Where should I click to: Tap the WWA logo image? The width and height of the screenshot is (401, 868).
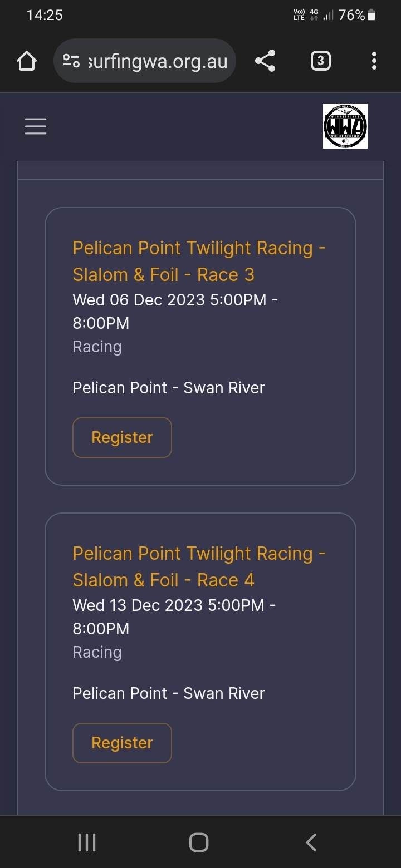coord(345,126)
